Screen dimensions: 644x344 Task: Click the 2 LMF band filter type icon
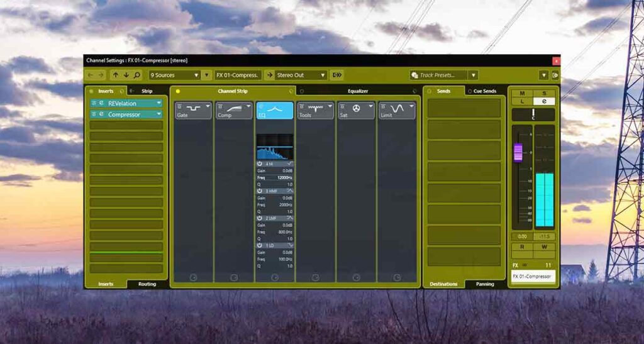(x=289, y=218)
